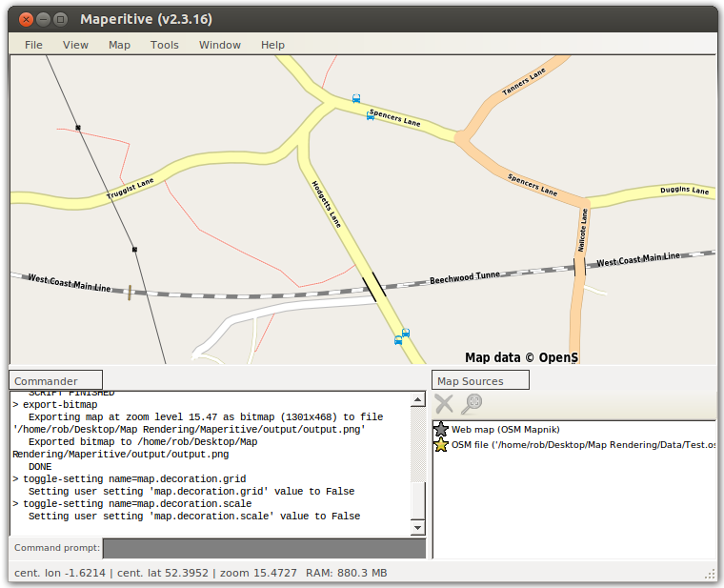Click the zoom to source magnifier icon
724x588 pixels.
click(472, 404)
